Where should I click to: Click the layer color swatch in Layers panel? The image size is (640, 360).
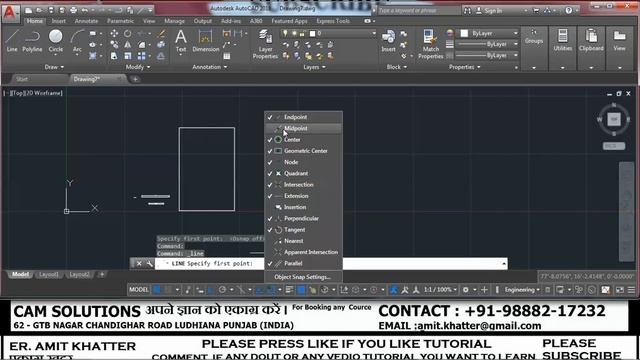pos(313,33)
